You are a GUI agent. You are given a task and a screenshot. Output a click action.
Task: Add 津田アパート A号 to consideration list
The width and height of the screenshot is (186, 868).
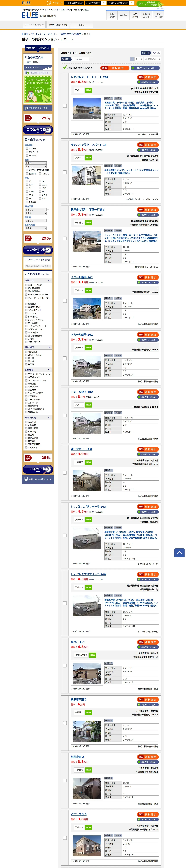pyautogui.click(x=148, y=454)
